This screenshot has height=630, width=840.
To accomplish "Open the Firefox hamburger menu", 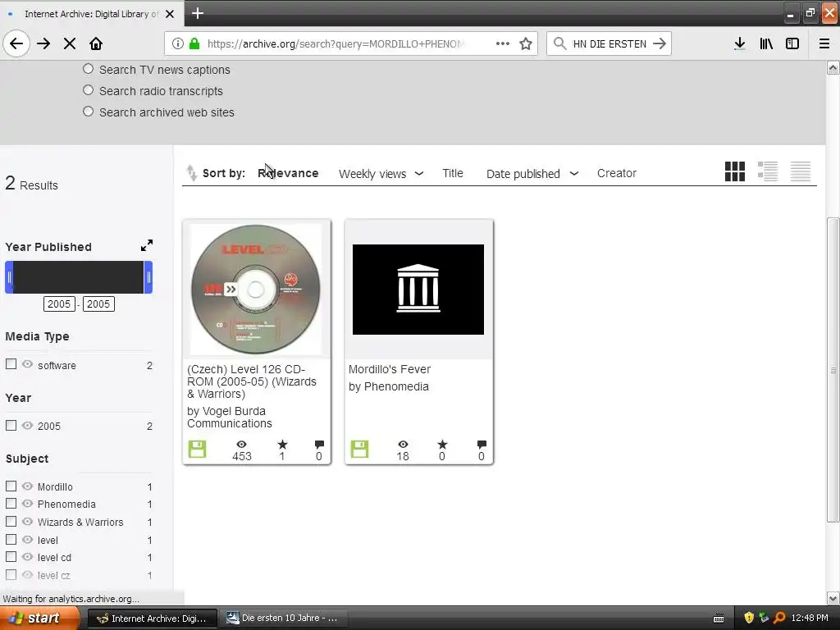I will (x=824, y=43).
